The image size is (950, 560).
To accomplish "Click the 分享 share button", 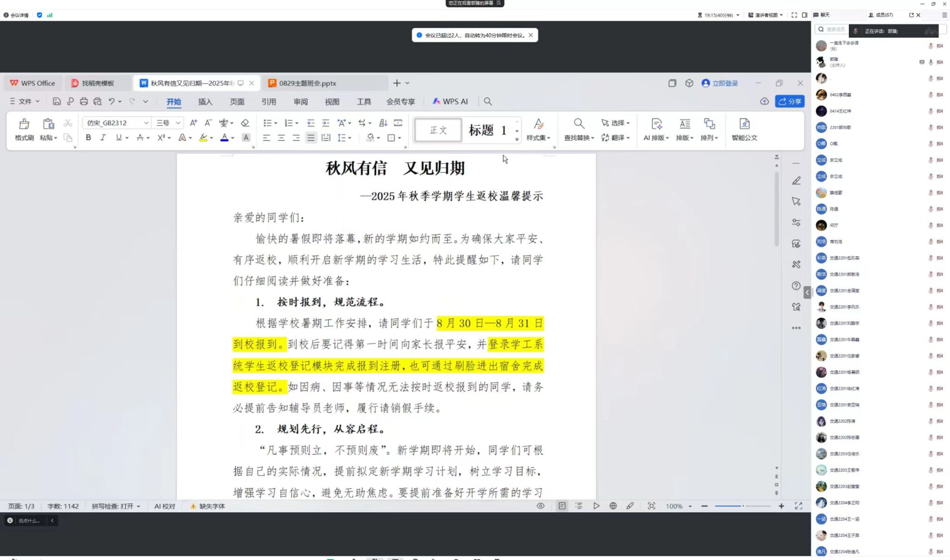I will pyautogui.click(x=790, y=102).
